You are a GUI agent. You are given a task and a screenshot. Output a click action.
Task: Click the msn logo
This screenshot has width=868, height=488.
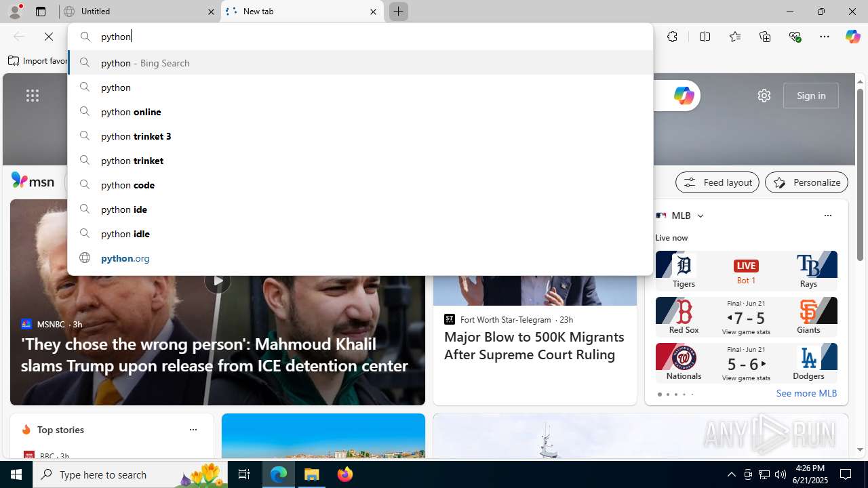(x=33, y=181)
